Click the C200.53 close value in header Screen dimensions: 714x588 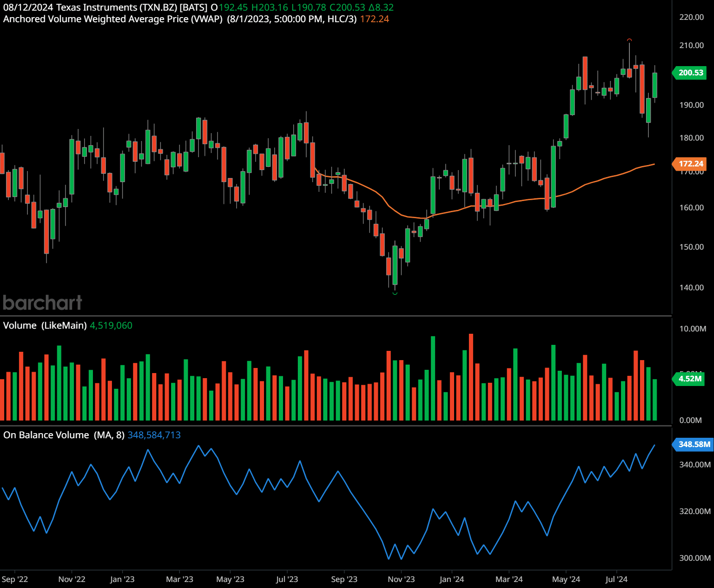tap(347, 7)
